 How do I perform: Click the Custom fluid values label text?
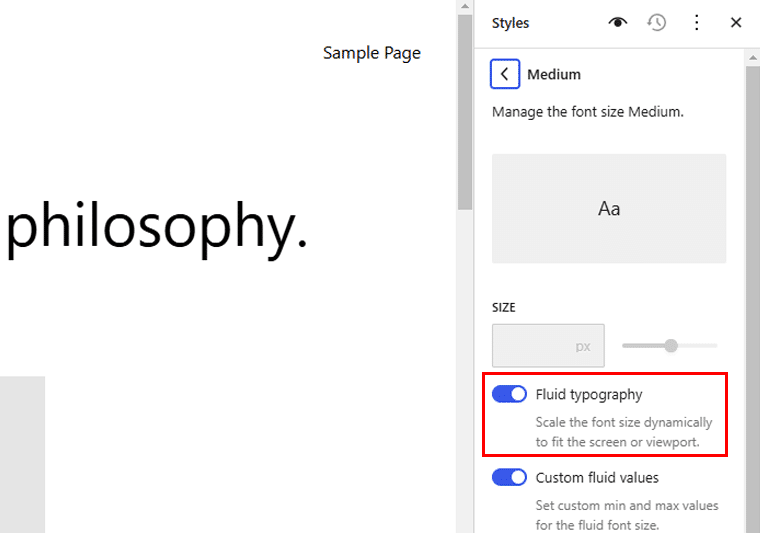(x=597, y=478)
